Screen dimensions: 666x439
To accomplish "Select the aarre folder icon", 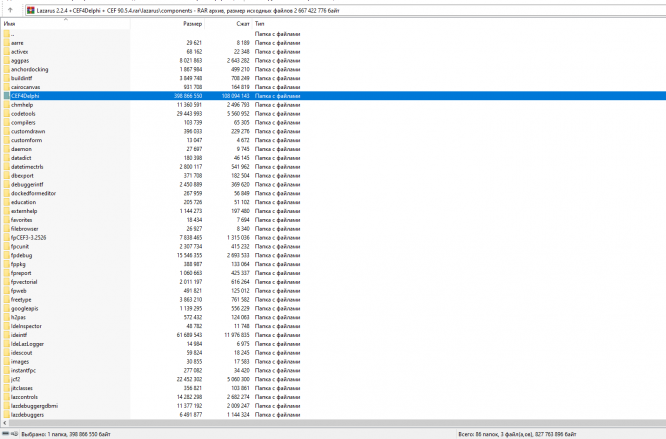I will point(6,43).
